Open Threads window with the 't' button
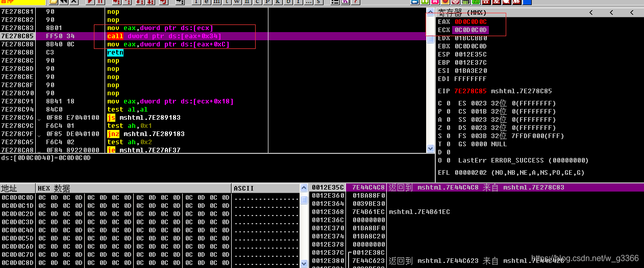The image size is (644, 268). point(227,2)
